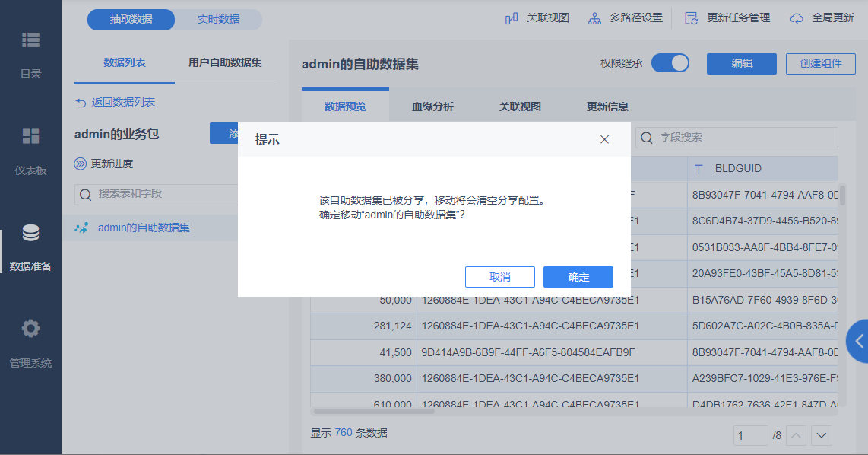Click the 编辑 button
Image resolution: width=868 pixels, height=455 pixels.
tap(742, 64)
